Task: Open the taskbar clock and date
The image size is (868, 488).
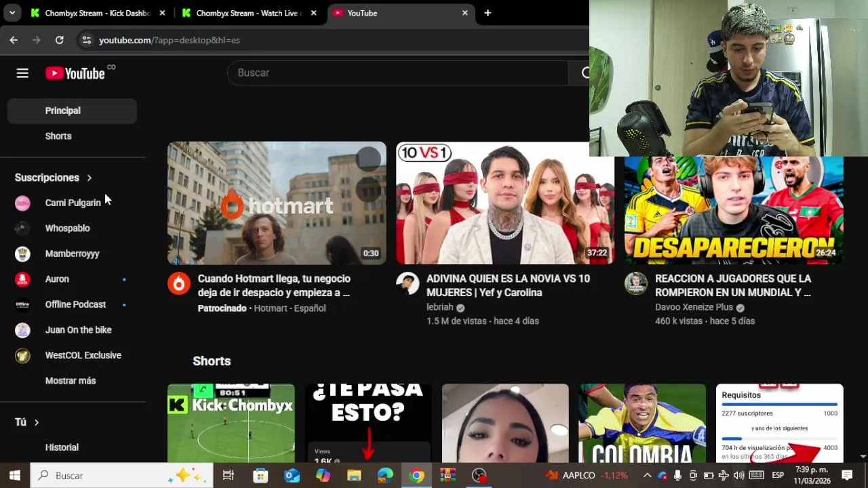Action: point(812,475)
